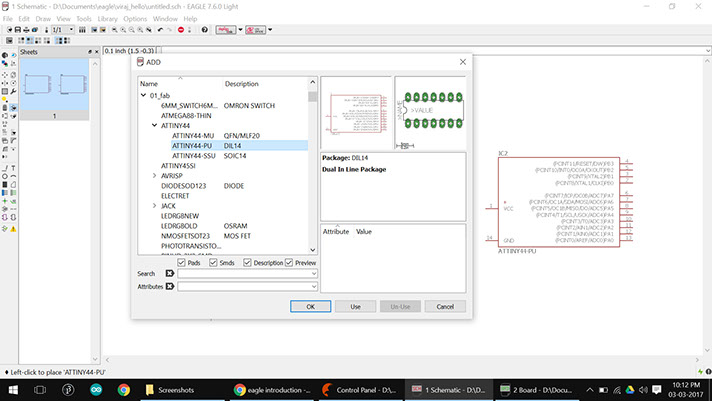Select the Text tool
This screenshot has width=712, height=401.
[x=13, y=168]
